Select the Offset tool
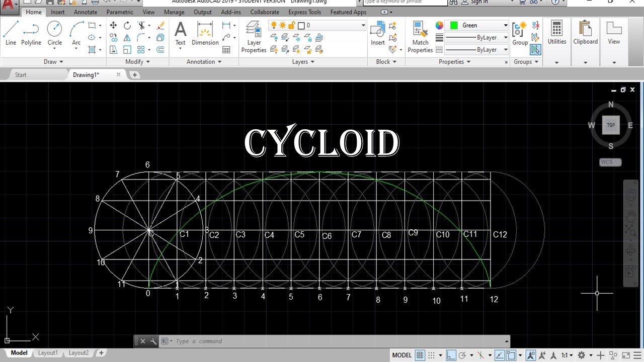644x362 pixels. click(x=160, y=50)
